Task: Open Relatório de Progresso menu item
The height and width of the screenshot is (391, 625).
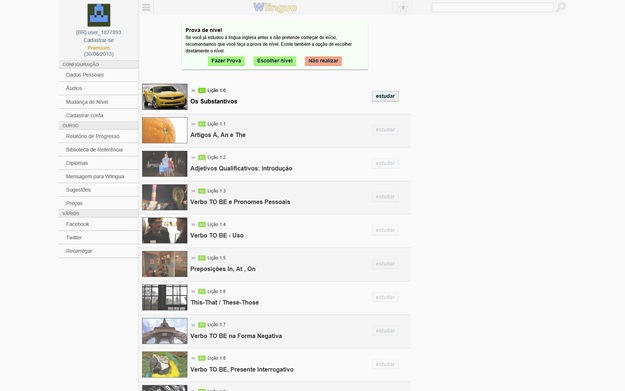Action: (98, 136)
